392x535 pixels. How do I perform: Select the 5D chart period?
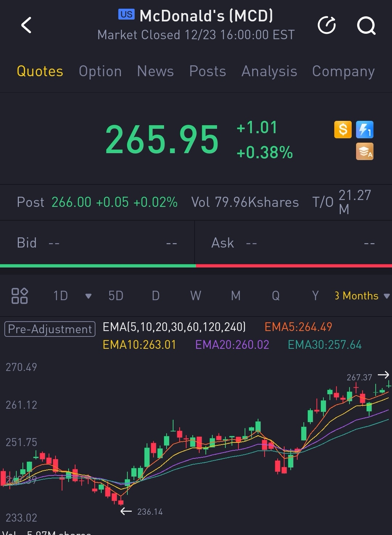tap(116, 296)
